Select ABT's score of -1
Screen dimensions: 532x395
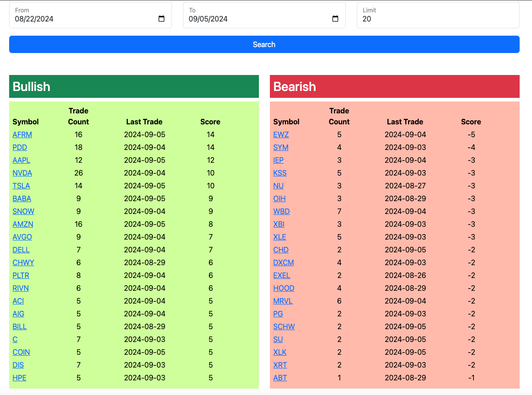(471, 378)
